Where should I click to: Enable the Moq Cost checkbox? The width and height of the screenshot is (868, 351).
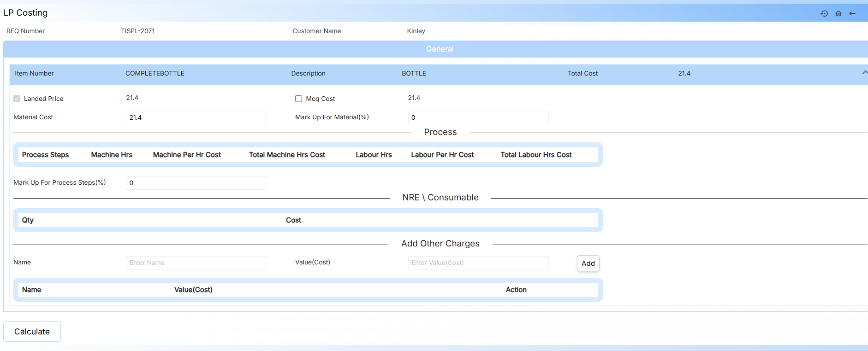(x=298, y=99)
